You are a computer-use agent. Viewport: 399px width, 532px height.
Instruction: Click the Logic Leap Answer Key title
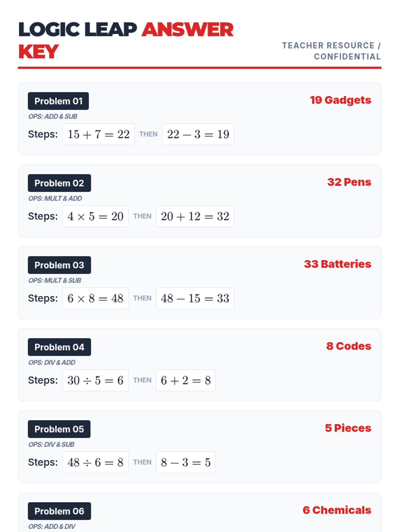126,40
